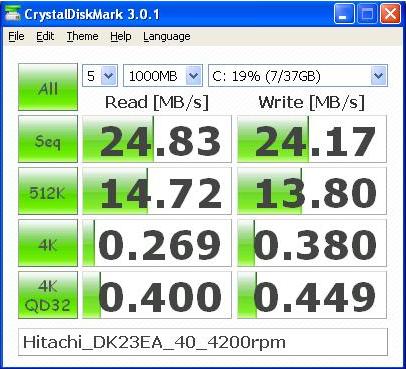The width and height of the screenshot is (406, 369).
Task: Start the 512K benchmark test
Action: pos(48,191)
